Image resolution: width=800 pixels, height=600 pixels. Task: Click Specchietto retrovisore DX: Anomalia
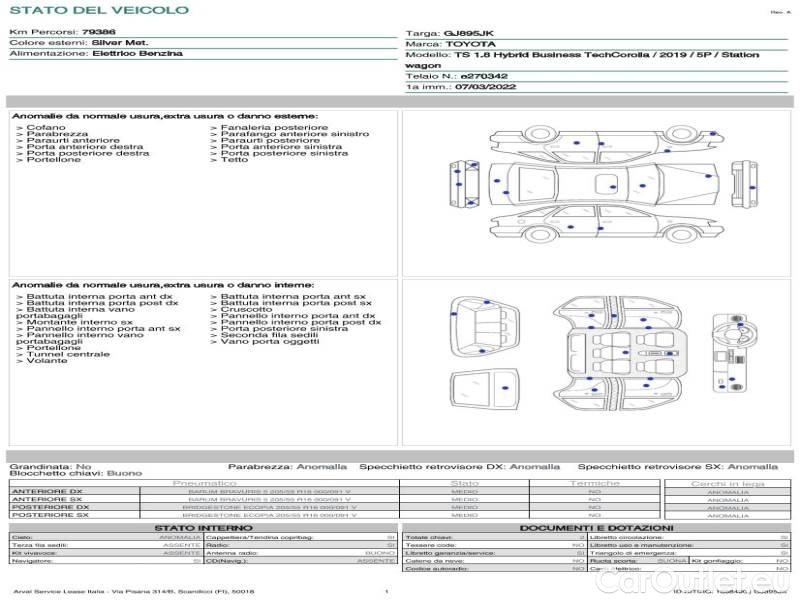pos(459,466)
